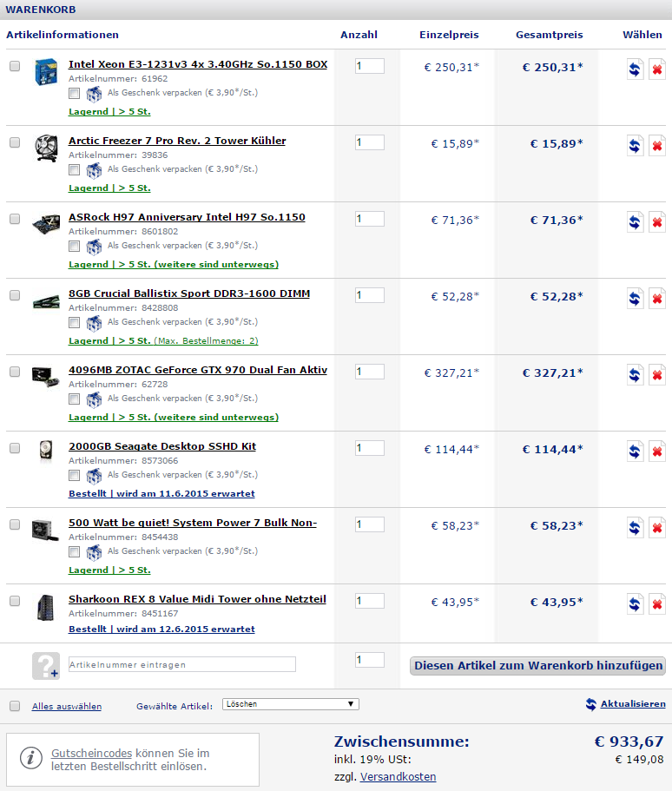672x791 pixels.
Task: Delete Intel Xeon E3-1231v3 from the cart
Action: pos(657,69)
